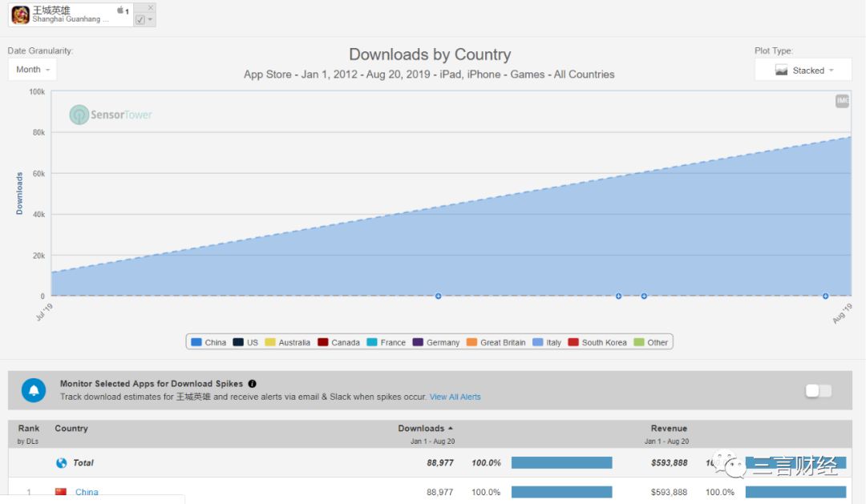The image size is (866, 504).
Task: Click the China flag icon in table
Action: point(61,492)
